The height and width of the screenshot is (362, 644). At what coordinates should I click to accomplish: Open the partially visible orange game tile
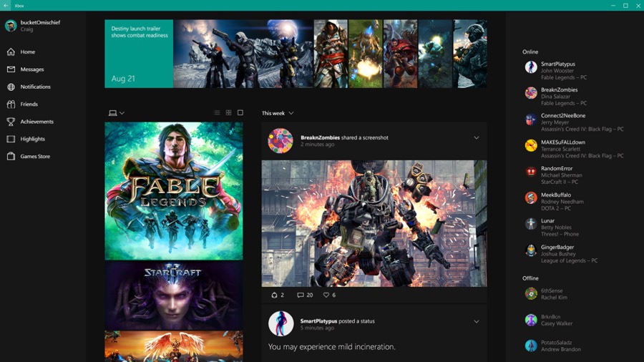(174, 346)
